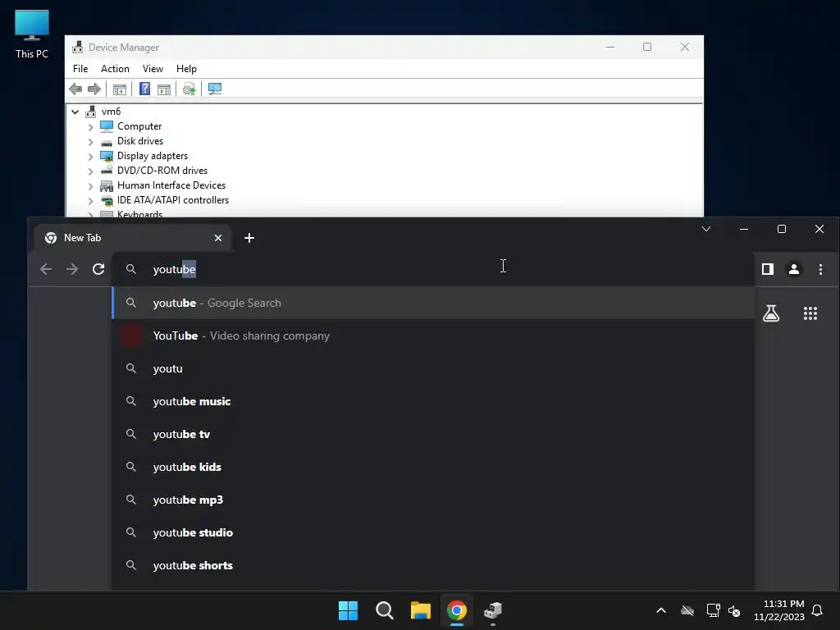Open the File menu in Device Manager

tap(80, 69)
